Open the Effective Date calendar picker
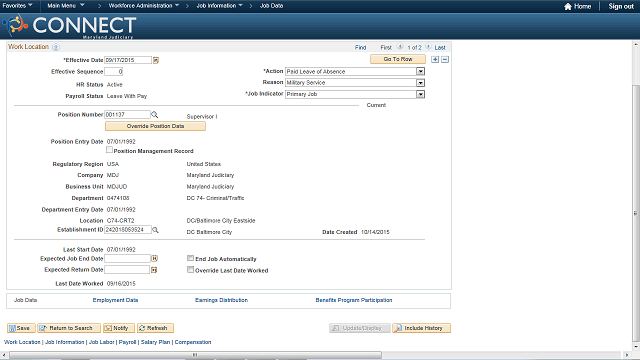Viewport: 640px width, 360px height. pos(156,60)
